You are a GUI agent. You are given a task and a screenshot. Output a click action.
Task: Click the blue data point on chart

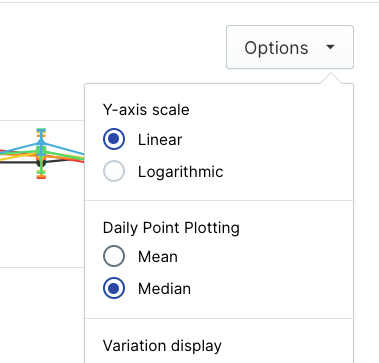(x=41, y=143)
